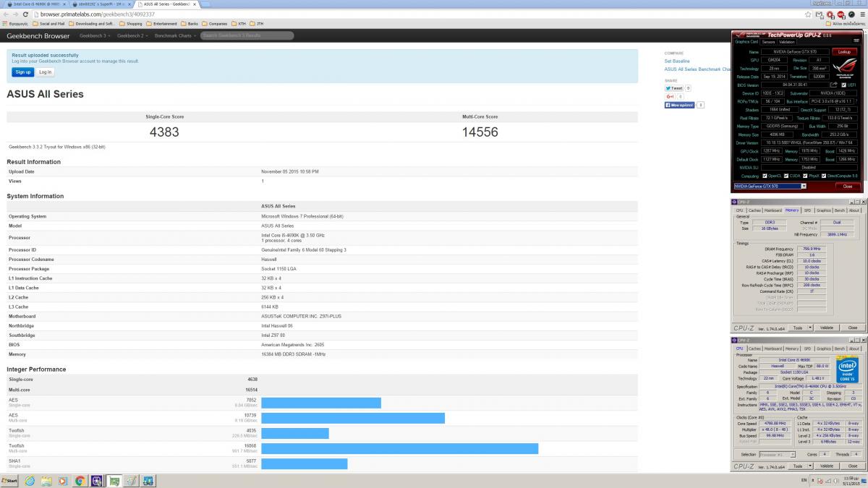The width and height of the screenshot is (868, 488).
Task: Click the Chrome back arrow
Action: (x=6, y=14)
